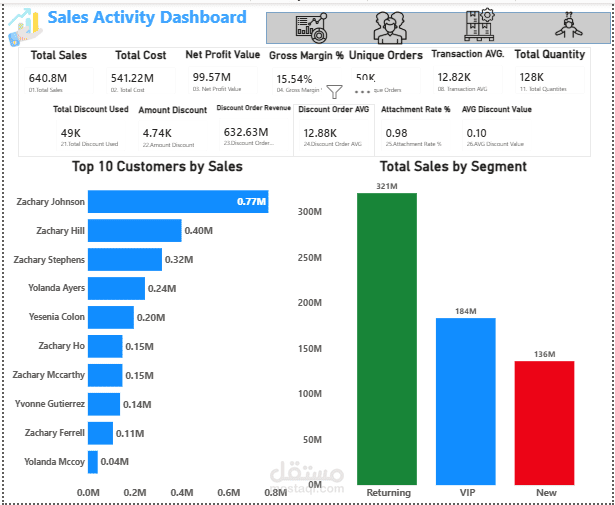Click the 321M data label

coord(387,186)
